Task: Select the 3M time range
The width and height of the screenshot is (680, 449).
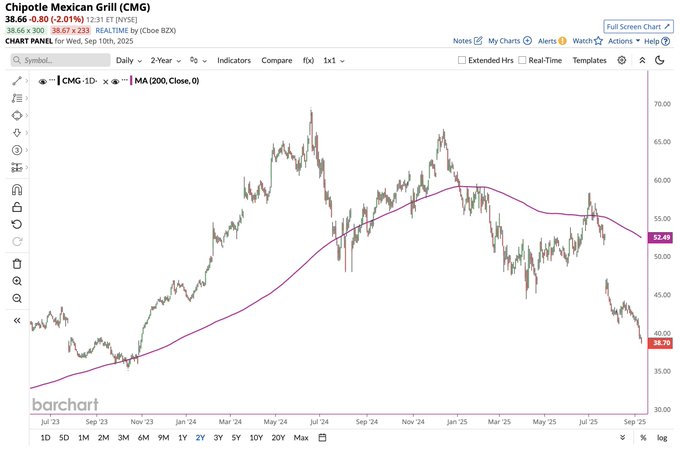Action: pyautogui.click(x=124, y=437)
